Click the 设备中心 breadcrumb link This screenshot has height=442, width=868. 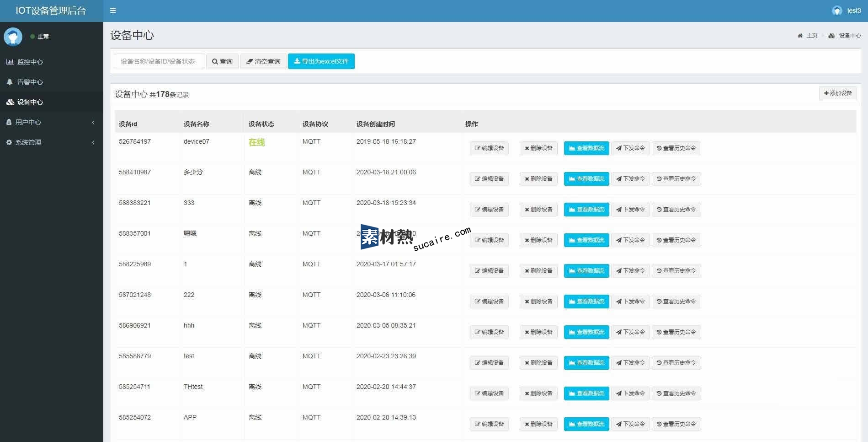pyautogui.click(x=845, y=36)
